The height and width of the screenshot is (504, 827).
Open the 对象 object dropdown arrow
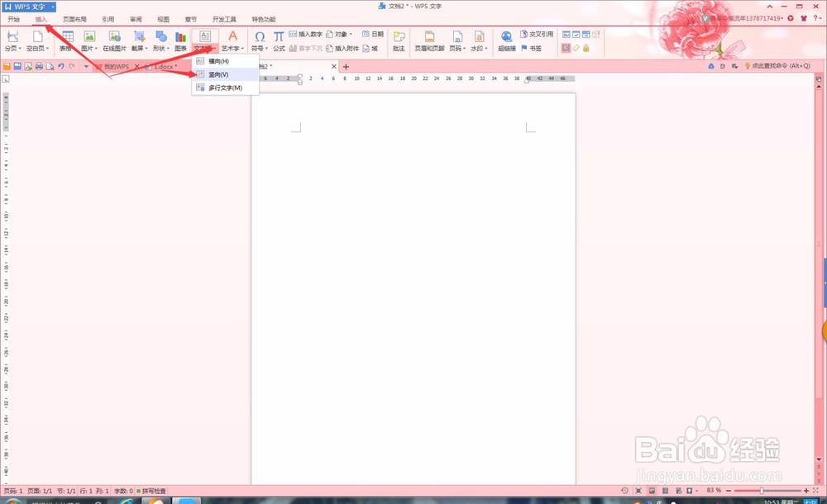[x=351, y=34]
